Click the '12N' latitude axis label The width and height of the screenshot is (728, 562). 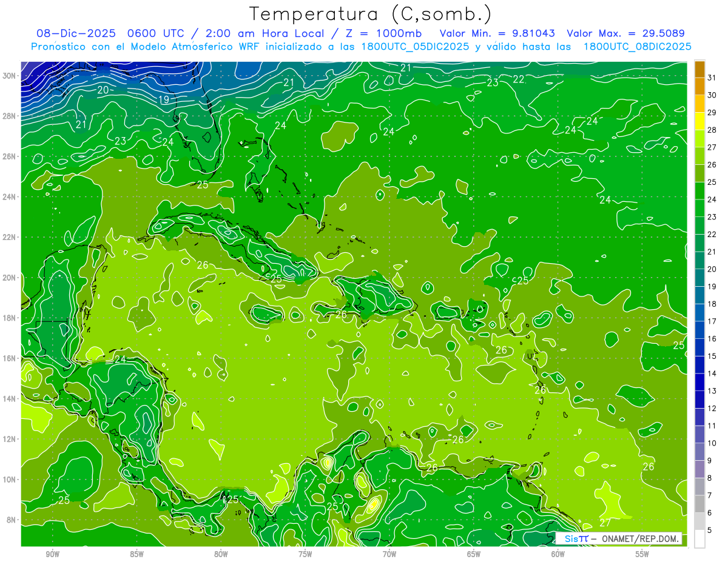click(x=9, y=439)
